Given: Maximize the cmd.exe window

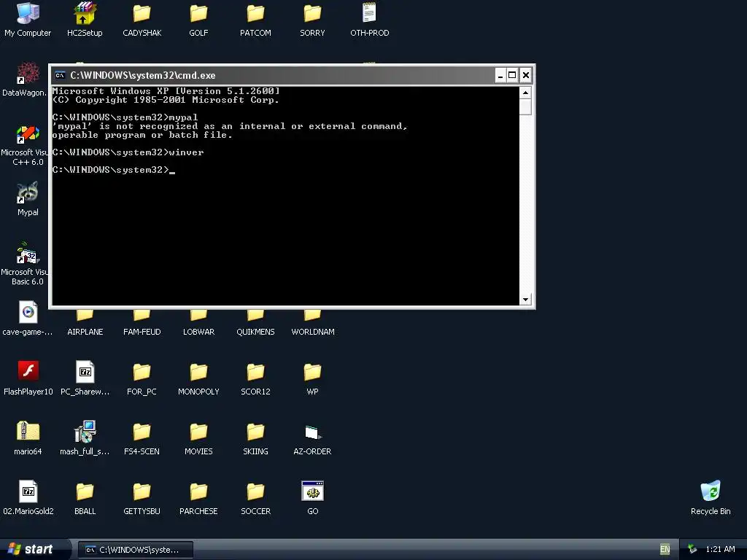Looking at the screenshot, I should [x=512, y=75].
